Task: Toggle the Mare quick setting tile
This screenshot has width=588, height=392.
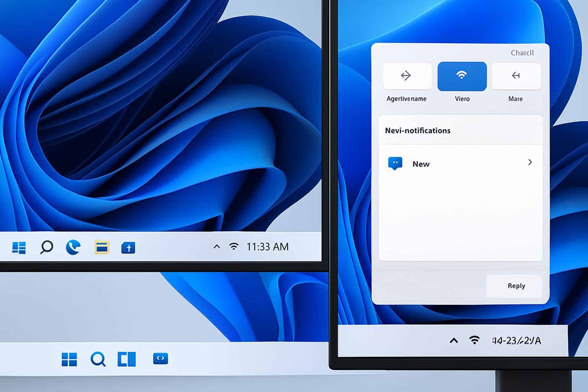Action: (516, 76)
